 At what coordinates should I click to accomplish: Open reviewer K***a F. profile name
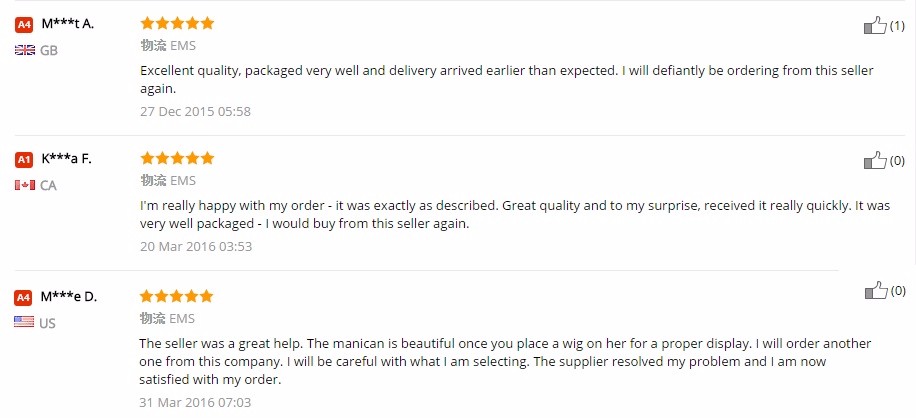coord(66,158)
